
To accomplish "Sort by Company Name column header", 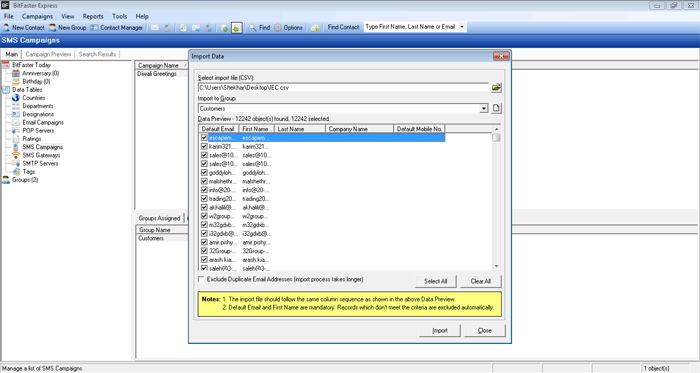I will coord(359,129).
